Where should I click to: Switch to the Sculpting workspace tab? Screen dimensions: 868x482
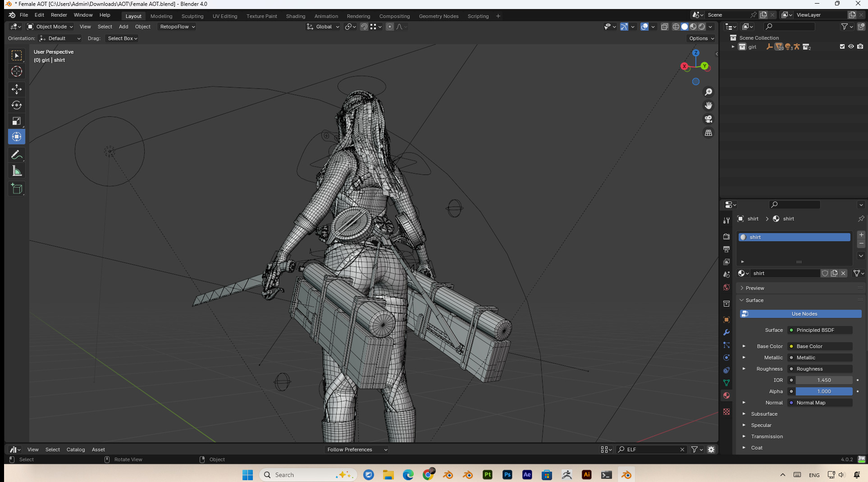192,16
